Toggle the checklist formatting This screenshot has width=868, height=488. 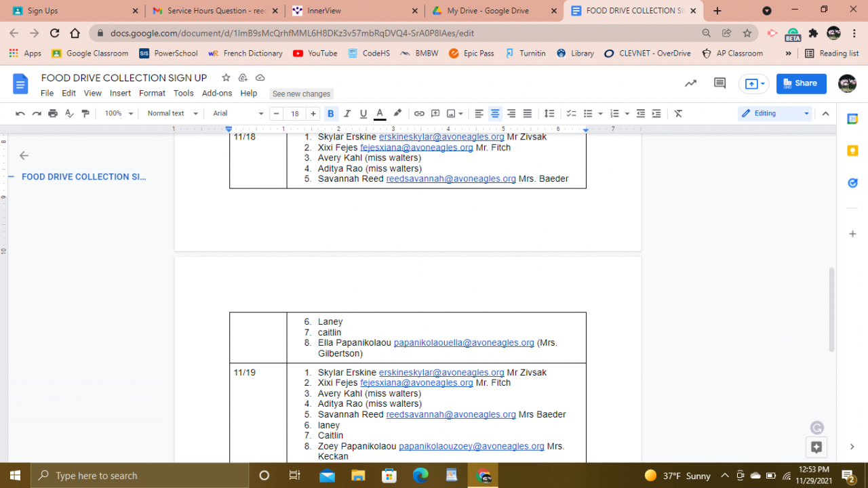572,114
